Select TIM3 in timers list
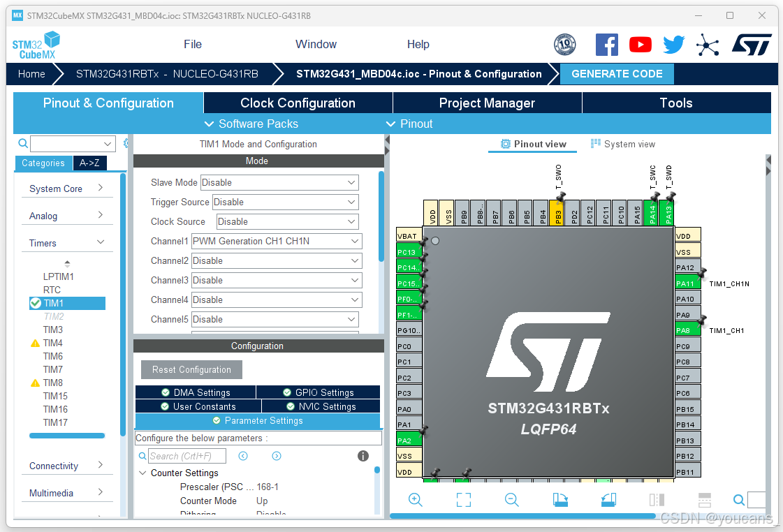Viewport: 783px width, 532px height. point(53,330)
